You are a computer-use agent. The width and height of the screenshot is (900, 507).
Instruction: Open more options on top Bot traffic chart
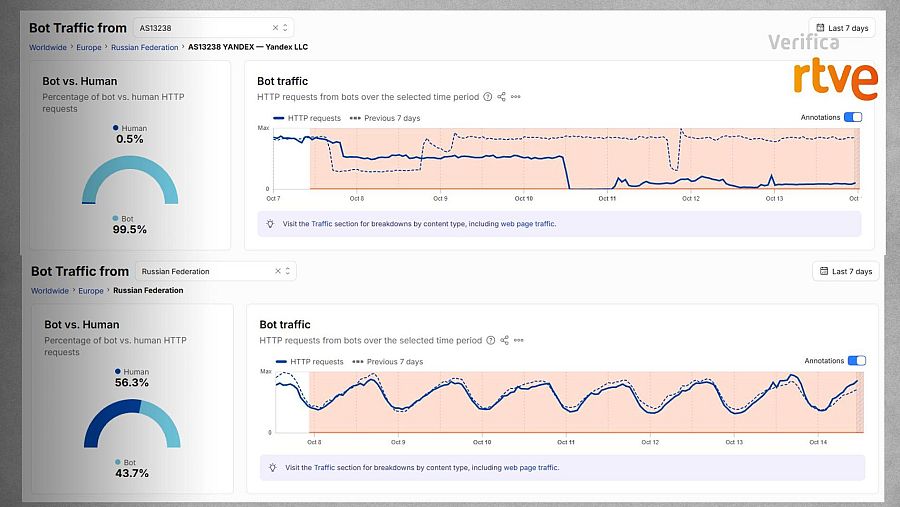(515, 96)
